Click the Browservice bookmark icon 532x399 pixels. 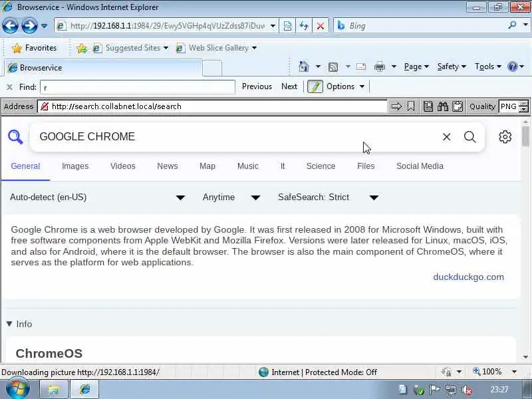click(411, 106)
